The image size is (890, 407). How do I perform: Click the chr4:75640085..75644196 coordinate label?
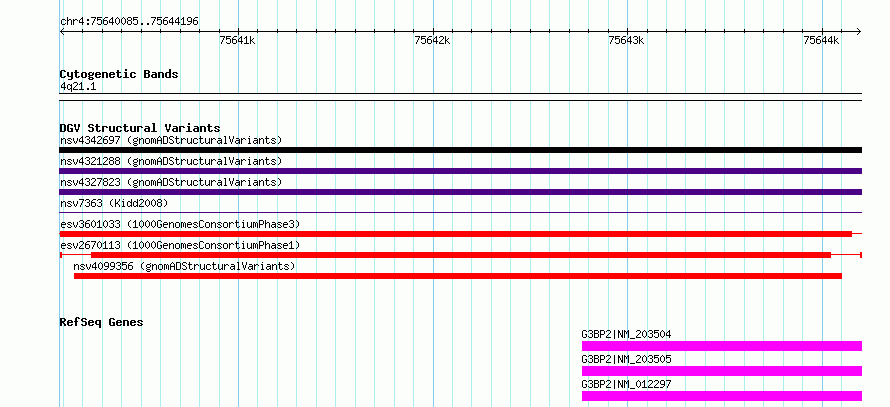tap(129, 22)
